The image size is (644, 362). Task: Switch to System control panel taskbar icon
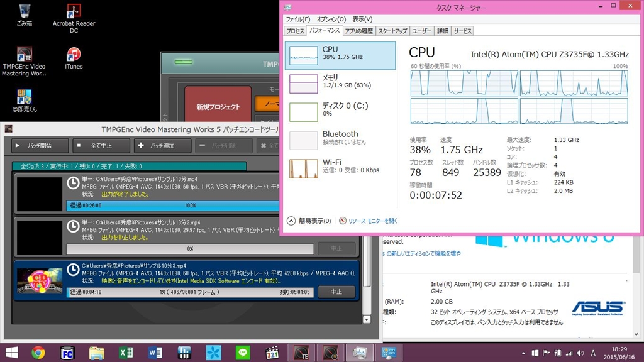coord(389,353)
